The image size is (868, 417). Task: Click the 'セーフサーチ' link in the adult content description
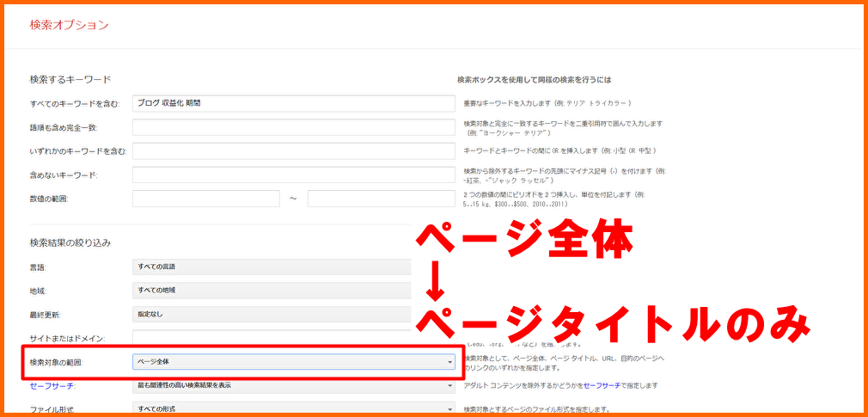(602, 385)
